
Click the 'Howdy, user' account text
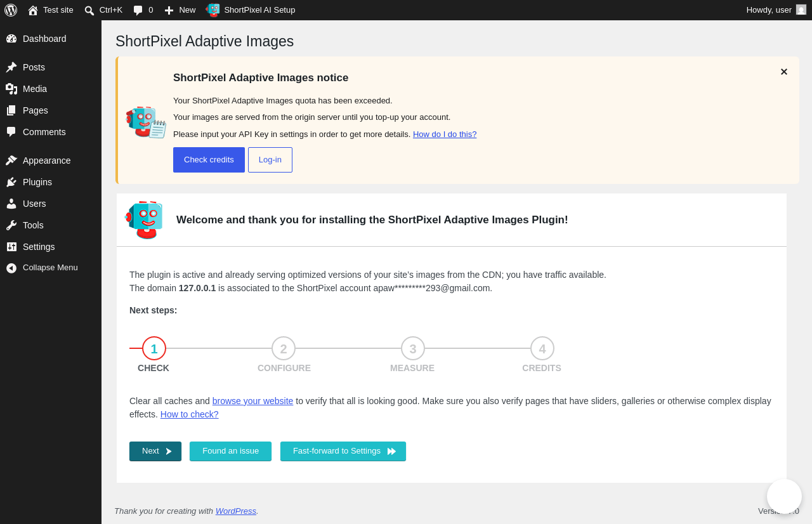(x=769, y=10)
